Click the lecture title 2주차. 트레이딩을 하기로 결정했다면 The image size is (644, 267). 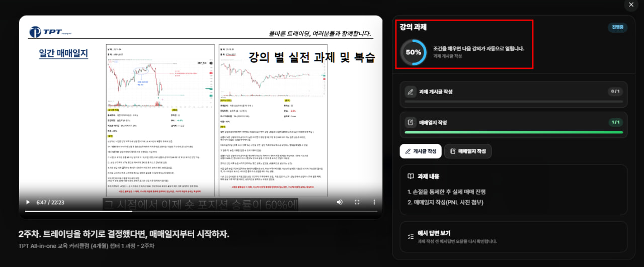[124, 234]
